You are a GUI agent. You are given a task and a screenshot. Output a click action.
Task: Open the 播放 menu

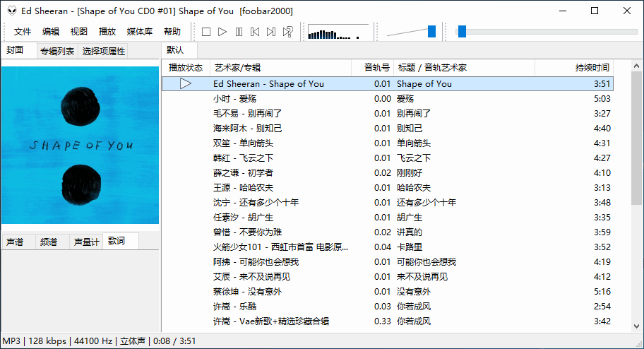107,32
